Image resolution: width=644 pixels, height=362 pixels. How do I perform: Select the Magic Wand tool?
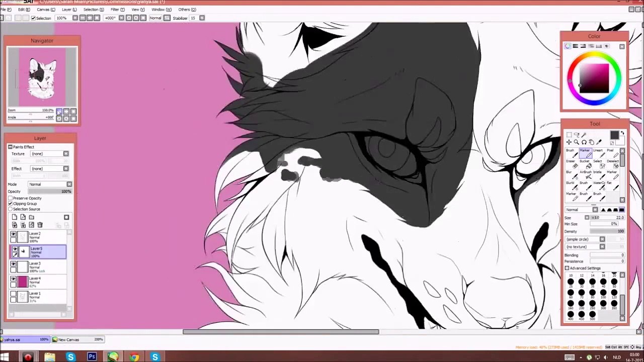584,135
